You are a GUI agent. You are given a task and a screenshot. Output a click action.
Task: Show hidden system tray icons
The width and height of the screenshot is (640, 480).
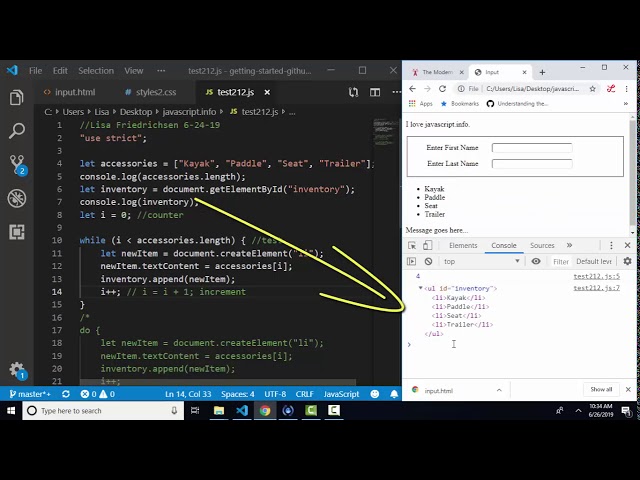(578, 411)
